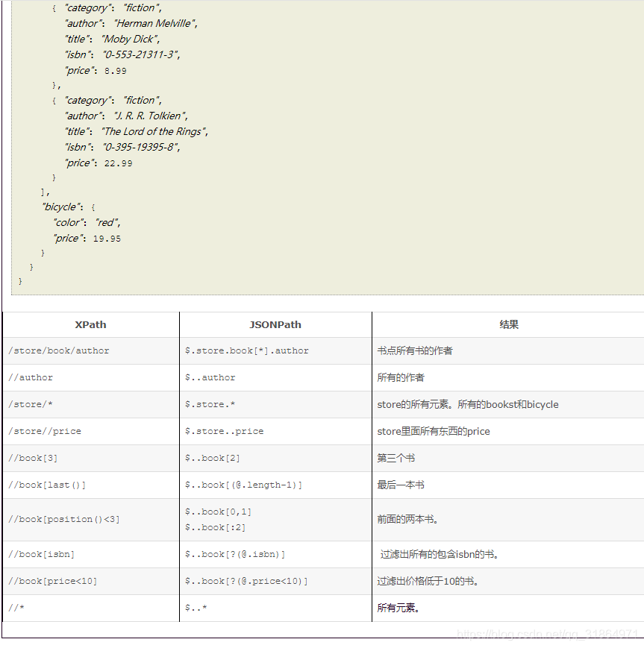Click the "color": "red" line
This screenshot has height=648, width=644.
[87, 223]
